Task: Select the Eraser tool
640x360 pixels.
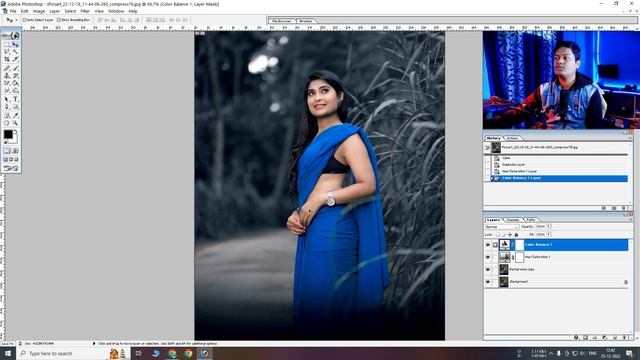Action: (x=7, y=83)
